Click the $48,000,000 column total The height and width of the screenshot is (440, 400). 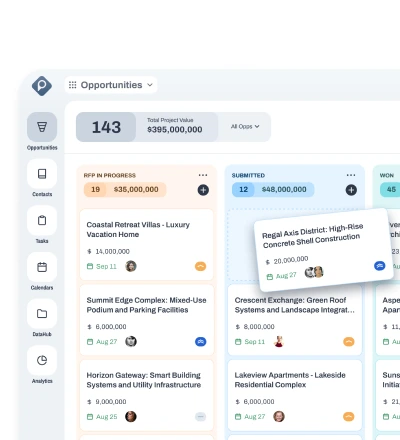(284, 189)
